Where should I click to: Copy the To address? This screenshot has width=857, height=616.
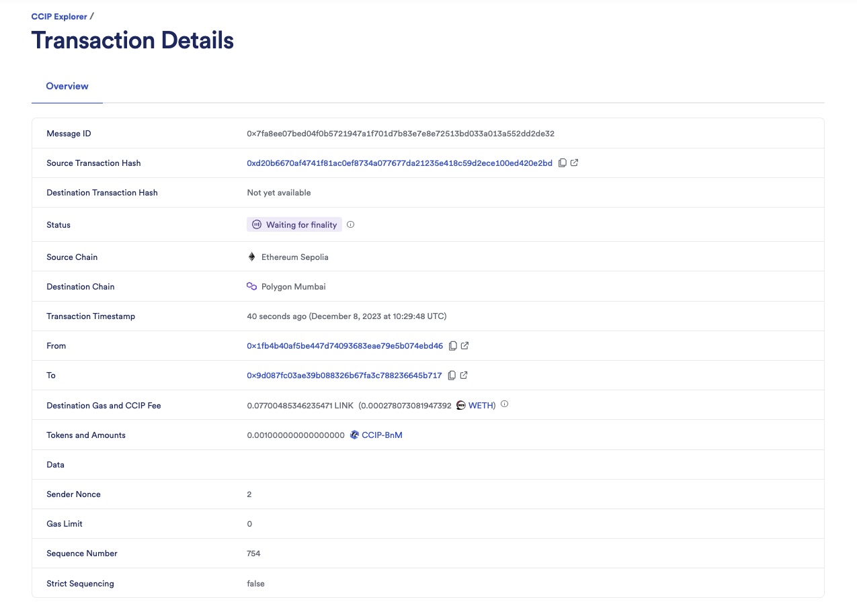pos(452,376)
